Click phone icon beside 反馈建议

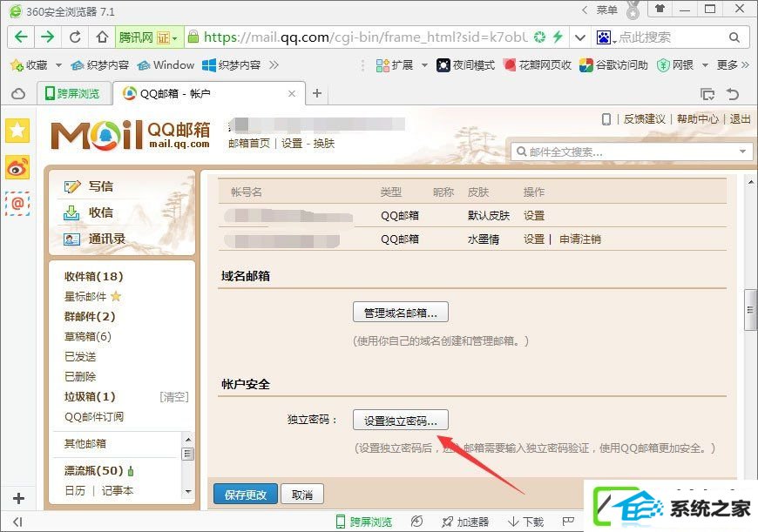click(x=606, y=119)
